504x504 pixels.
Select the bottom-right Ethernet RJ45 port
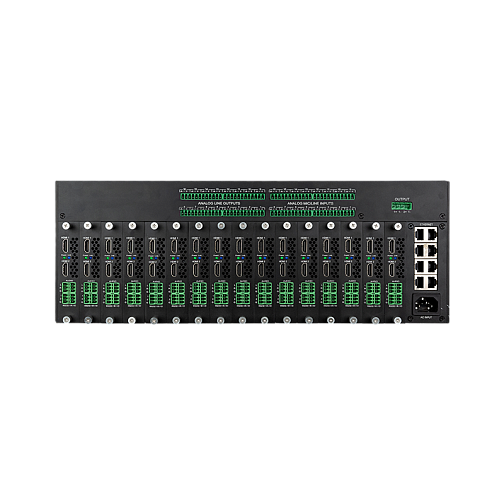[x=432, y=283]
